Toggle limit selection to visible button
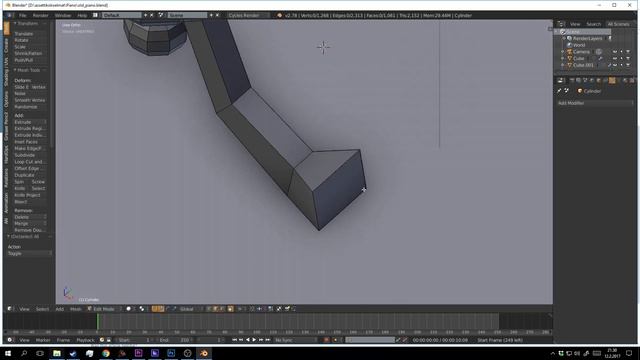This screenshot has height=360, width=640. pyautogui.click(x=230, y=309)
